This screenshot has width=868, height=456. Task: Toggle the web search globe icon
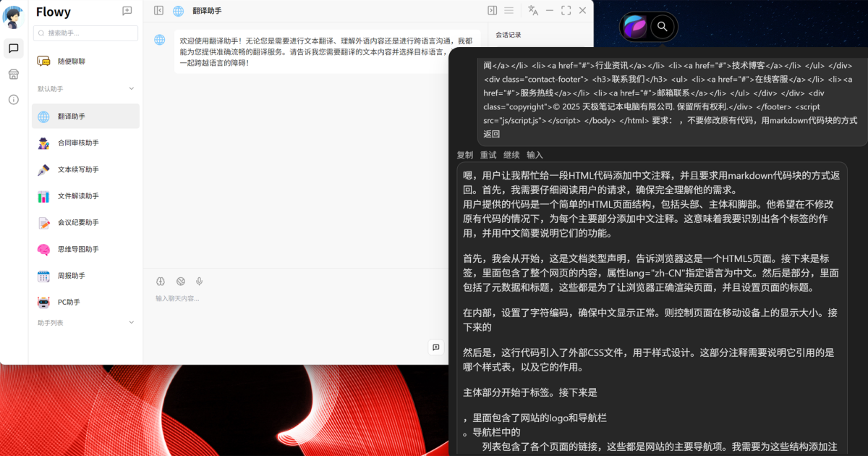[x=180, y=281]
